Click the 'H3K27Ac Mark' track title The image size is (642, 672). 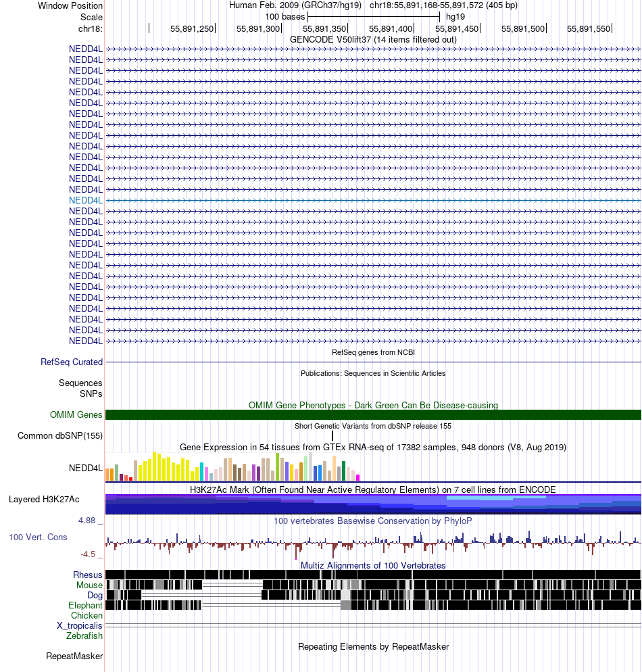coord(373,489)
